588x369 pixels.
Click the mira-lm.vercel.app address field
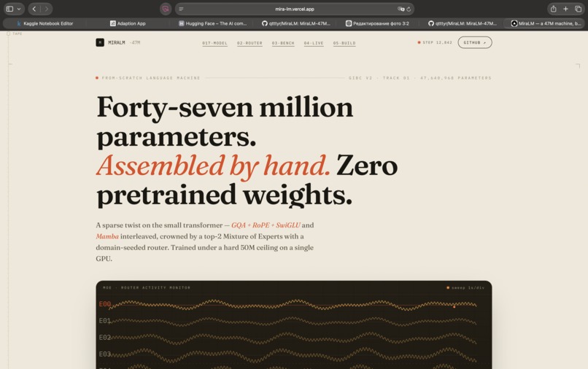295,9
